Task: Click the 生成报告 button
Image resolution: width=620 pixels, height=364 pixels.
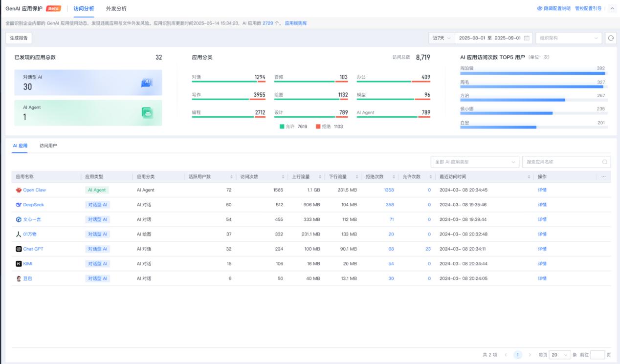Action: pos(19,38)
